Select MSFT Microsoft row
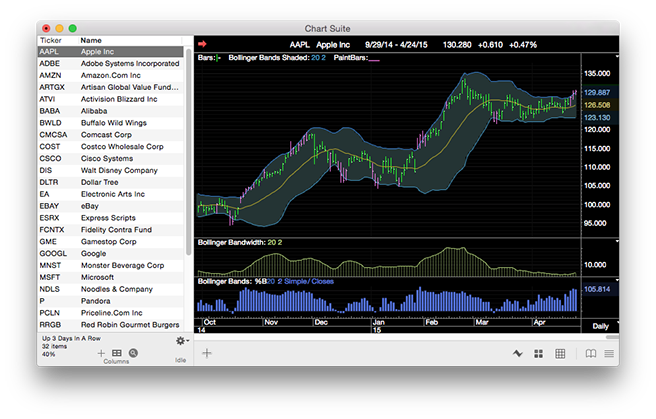This screenshot has width=656, height=419. point(110,277)
